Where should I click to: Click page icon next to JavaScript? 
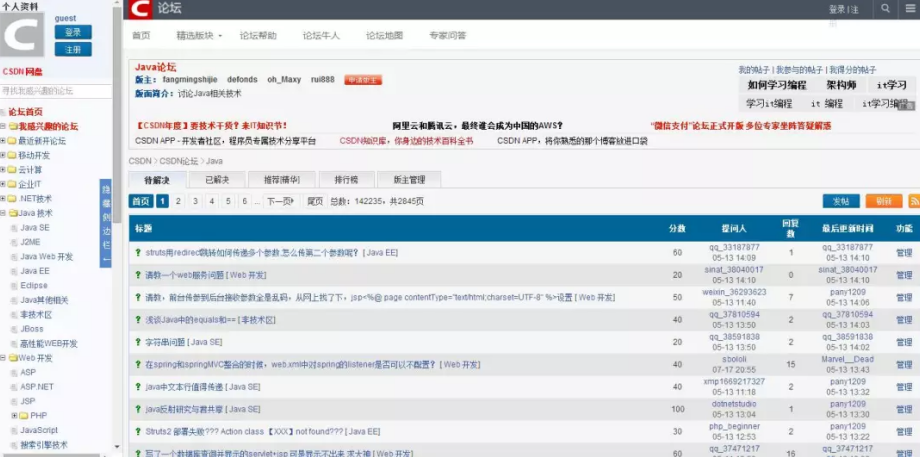tap(13, 431)
